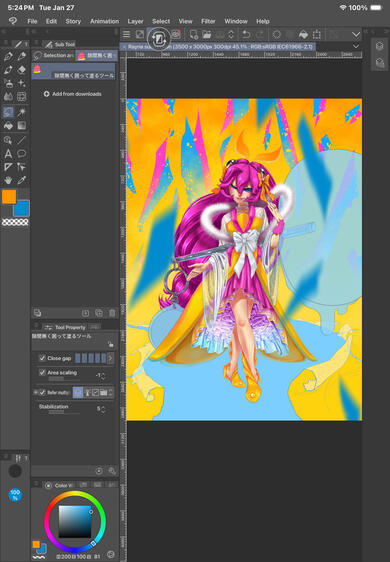Image resolution: width=390 pixels, height=562 pixels.
Task: Open the Window menu
Action: pos(236,21)
